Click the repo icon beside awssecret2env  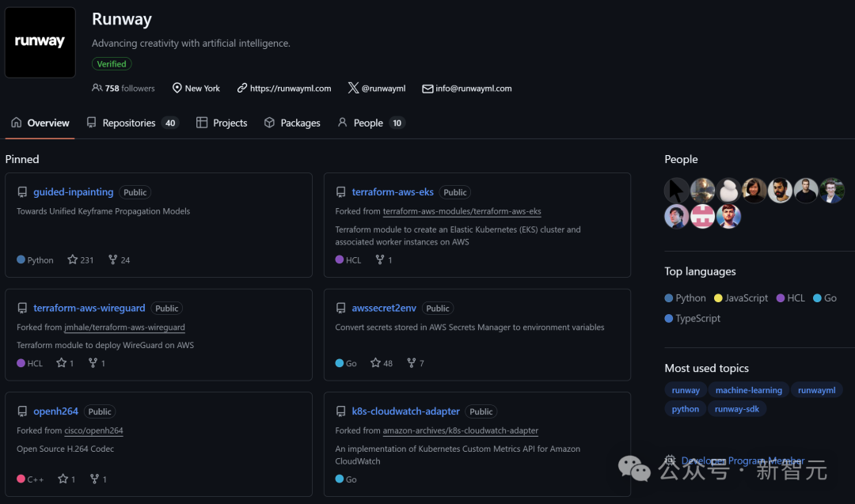340,308
